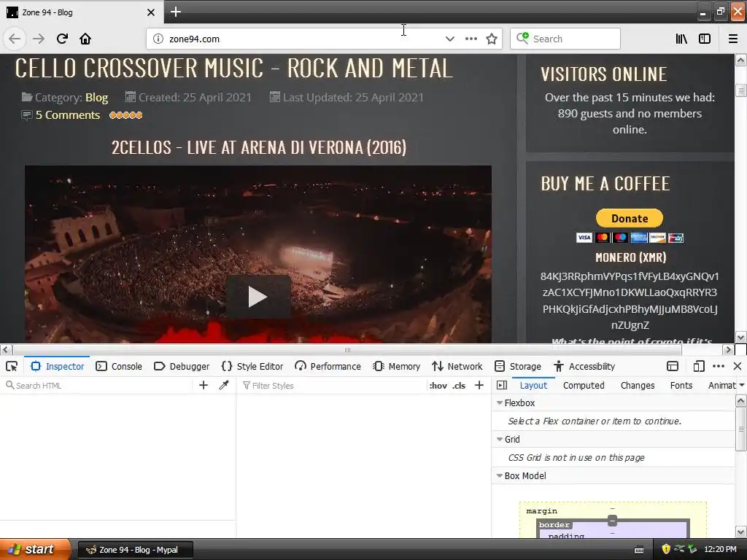The width and height of the screenshot is (747, 560).
Task: Close the Zone 94 - Blog tab
Action: point(151,12)
